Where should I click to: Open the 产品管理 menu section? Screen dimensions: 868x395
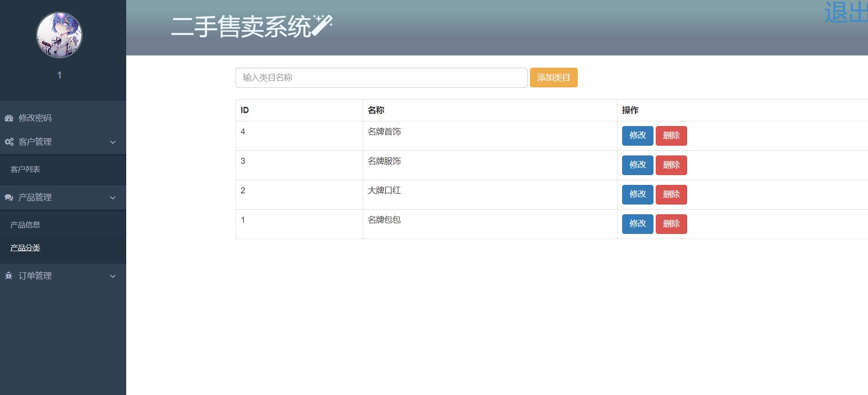[63, 197]
